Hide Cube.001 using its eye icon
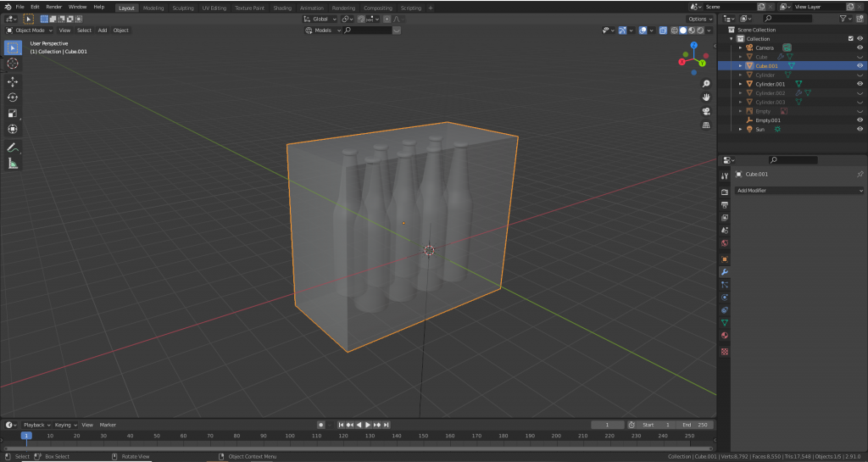Image resolution: width=868 pixels, height=462 pixels. pyautogui.click(x=860, y=66)
